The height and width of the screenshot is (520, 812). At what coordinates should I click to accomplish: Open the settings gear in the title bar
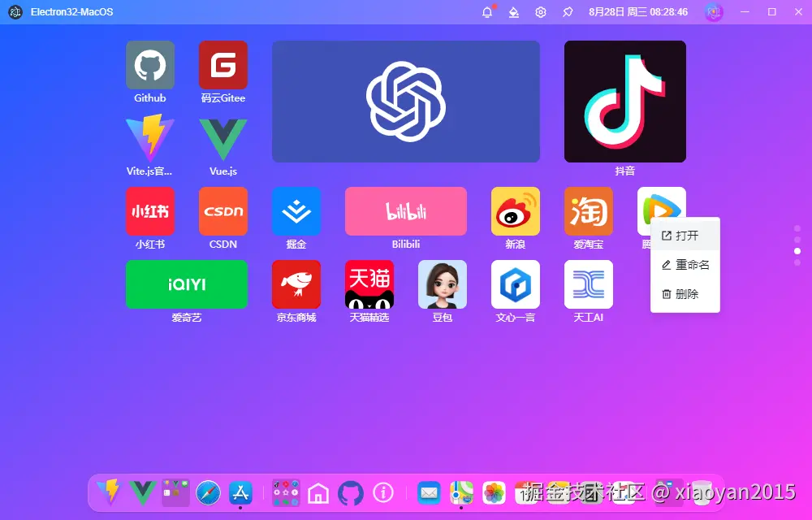click(541, 12)
